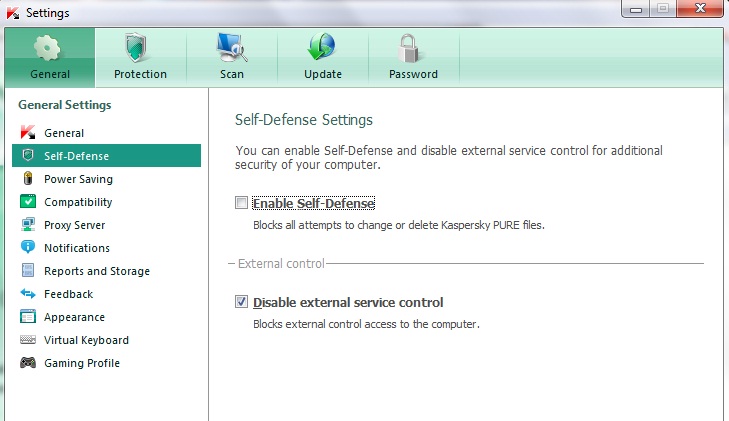Viewport: 729px width, 421px height.
Task: Switch to the Update tab label
Action: [x=323, y=74]
